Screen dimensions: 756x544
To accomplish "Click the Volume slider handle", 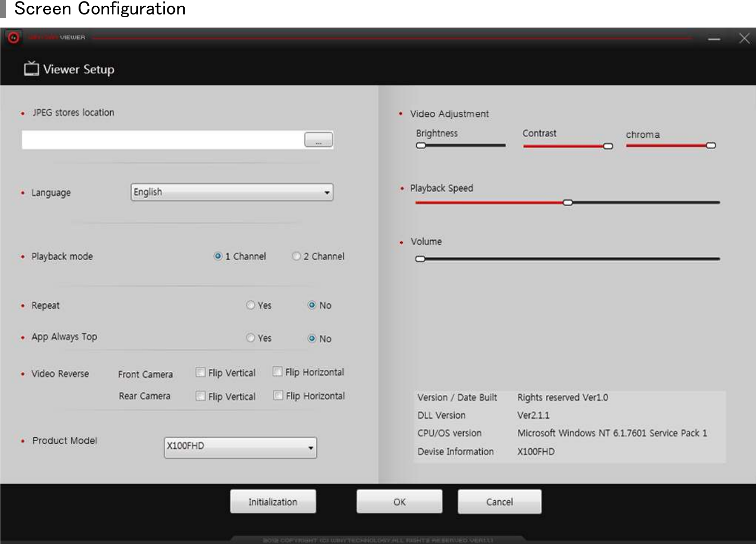I will click(420, 259).
